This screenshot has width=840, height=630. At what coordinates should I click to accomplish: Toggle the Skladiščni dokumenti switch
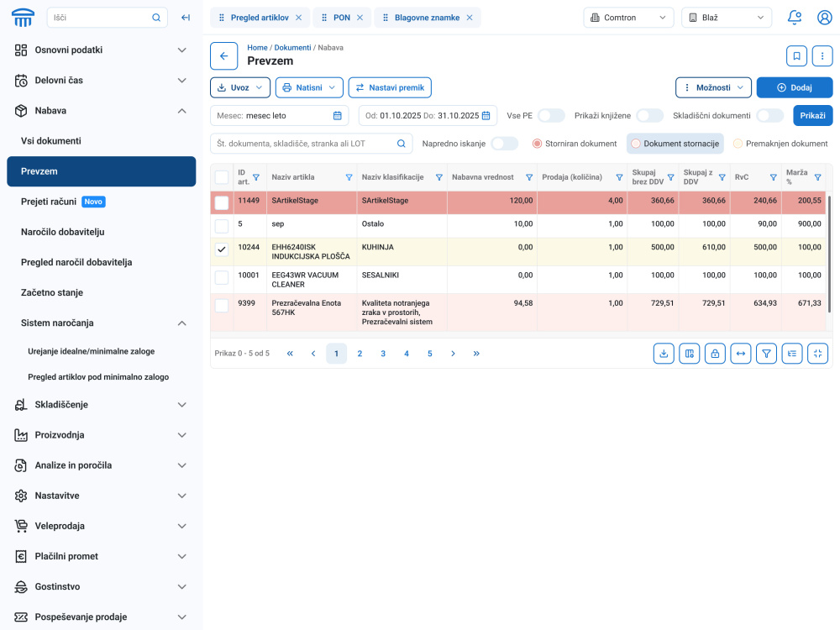pyautogui.click(x=770, y=116)
